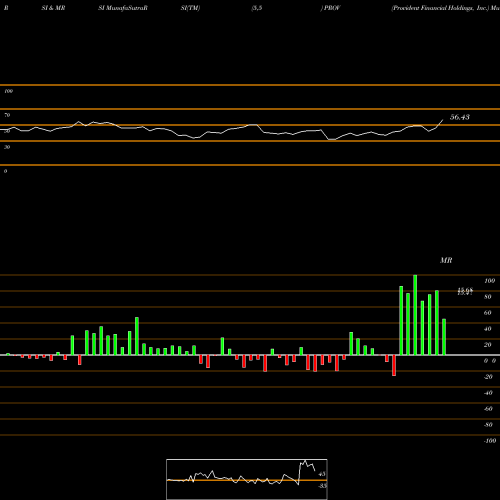
Task: Click the 30 level label in RSI panel
Action: tap(7, 147)
